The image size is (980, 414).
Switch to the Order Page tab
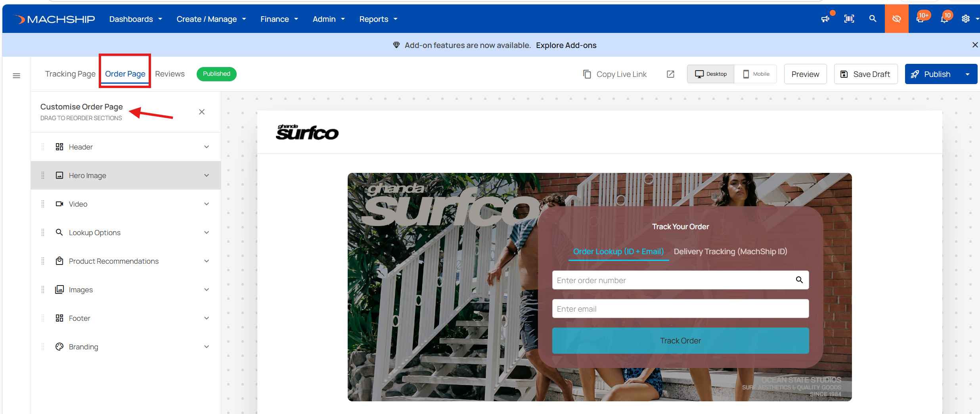(x=125, y=74)
